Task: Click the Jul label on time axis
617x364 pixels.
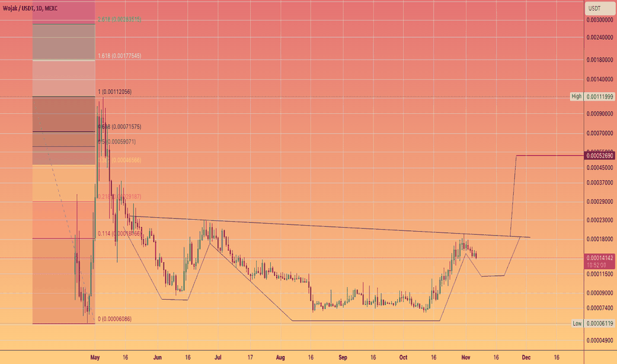Action: click(218, 357)
